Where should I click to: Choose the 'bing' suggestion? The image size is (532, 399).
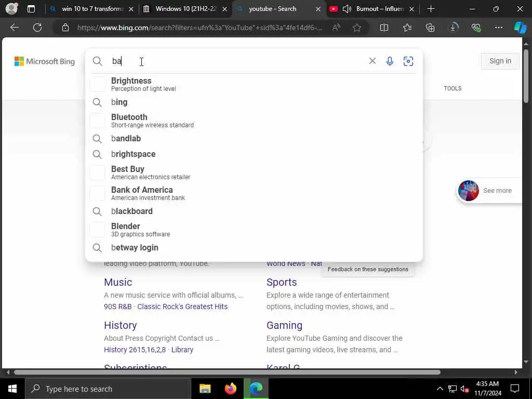[x=254, y=102]
